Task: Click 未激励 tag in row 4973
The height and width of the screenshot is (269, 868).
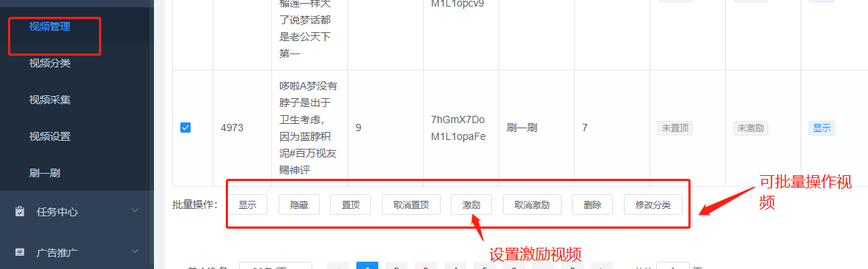Action: click(751, 128)
